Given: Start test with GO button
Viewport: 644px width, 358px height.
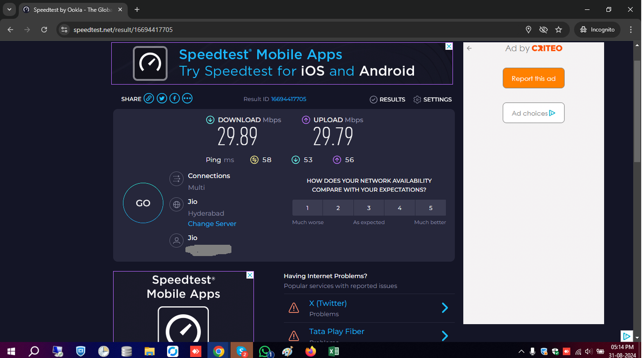Looking at the screenshot, I should pyautogui.click(x=143, y=203).
